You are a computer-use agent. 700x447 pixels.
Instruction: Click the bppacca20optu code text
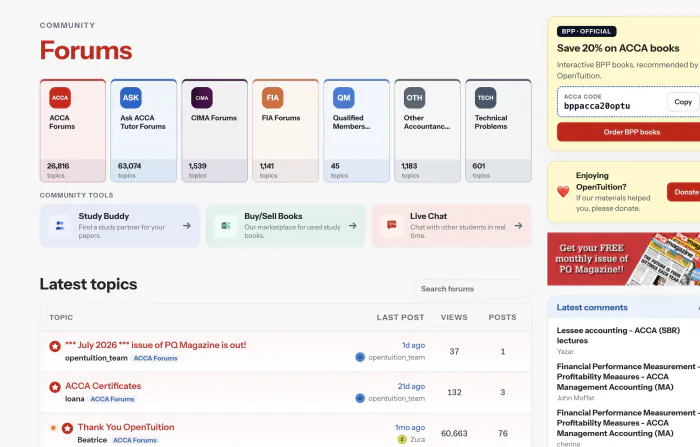pyautogui.click(x=597, y=106)
